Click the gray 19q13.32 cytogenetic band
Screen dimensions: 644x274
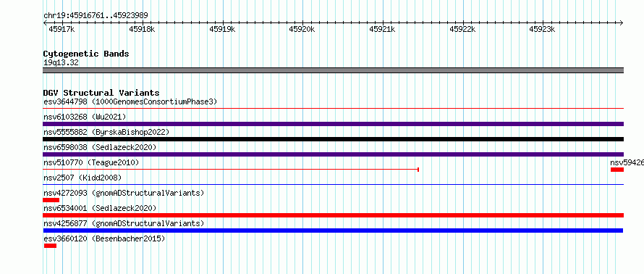click(333, 70)
